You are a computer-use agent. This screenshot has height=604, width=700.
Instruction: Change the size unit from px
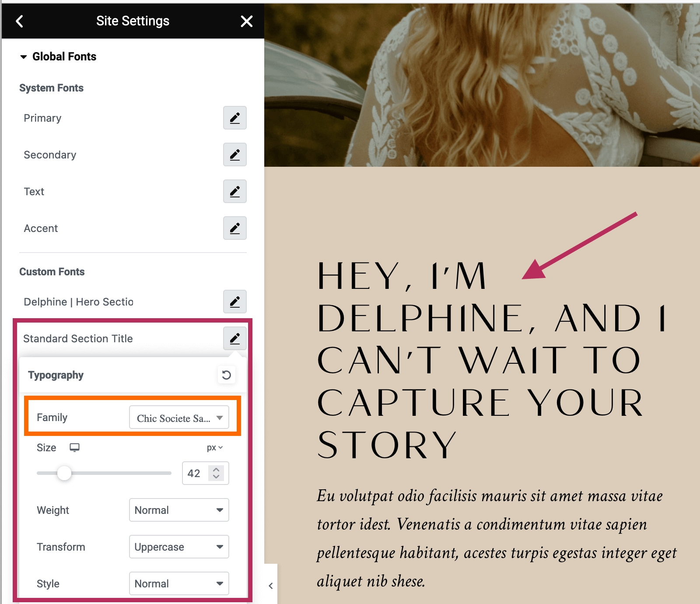tap(214, 447)
